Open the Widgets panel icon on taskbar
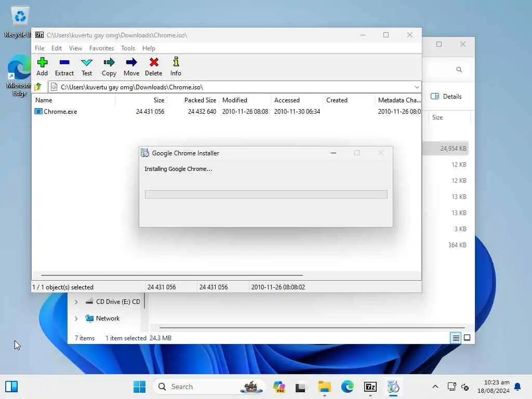 tap(11, 387)
